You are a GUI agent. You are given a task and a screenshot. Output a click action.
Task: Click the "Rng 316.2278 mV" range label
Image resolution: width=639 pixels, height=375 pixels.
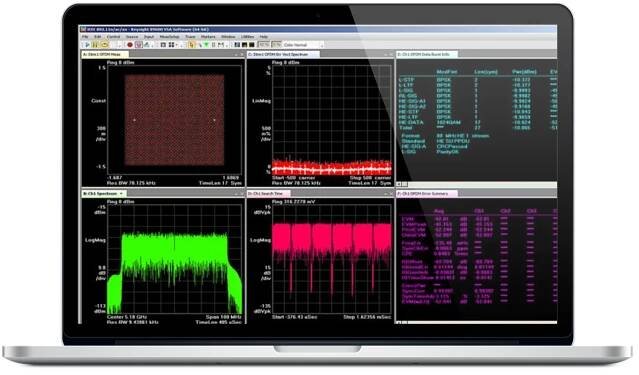[293, 202]
